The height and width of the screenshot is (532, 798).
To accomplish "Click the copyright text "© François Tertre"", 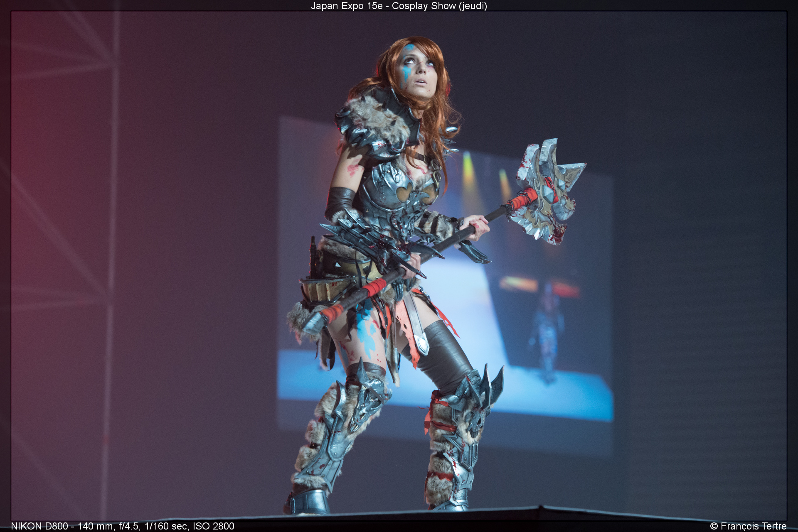I will 748,526.
